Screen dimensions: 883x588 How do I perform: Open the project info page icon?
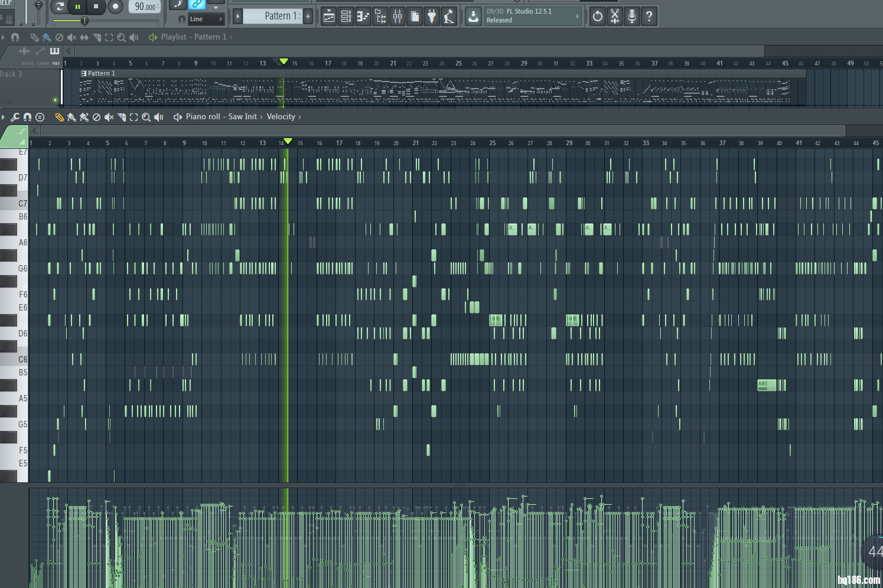click(415, 17)
